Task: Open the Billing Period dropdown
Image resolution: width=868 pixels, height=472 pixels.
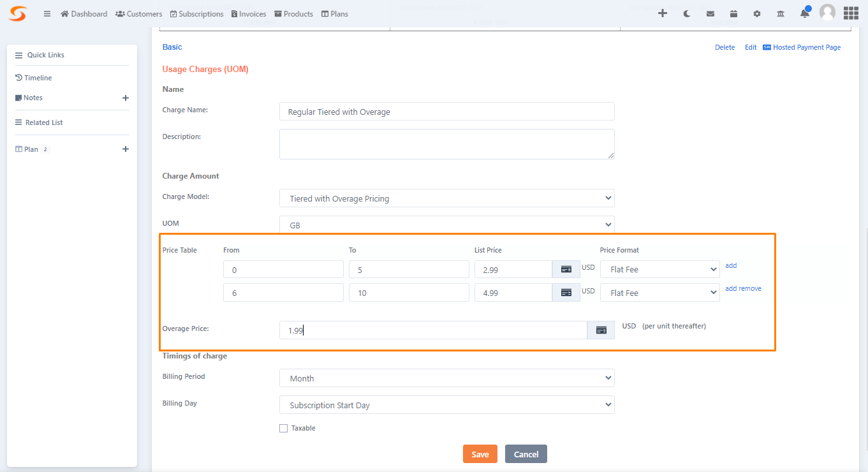Action: 446,378
